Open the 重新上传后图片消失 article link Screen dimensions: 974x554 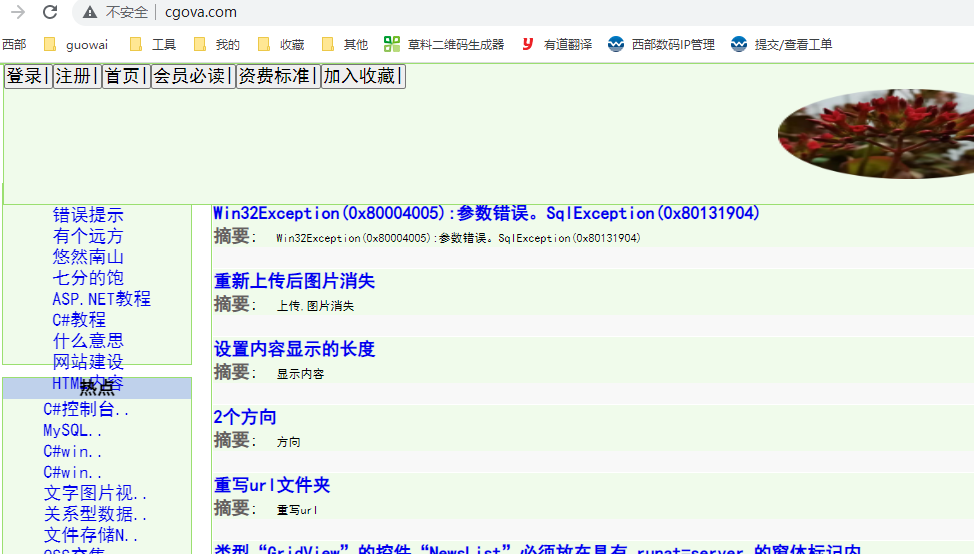click(294, 281)
